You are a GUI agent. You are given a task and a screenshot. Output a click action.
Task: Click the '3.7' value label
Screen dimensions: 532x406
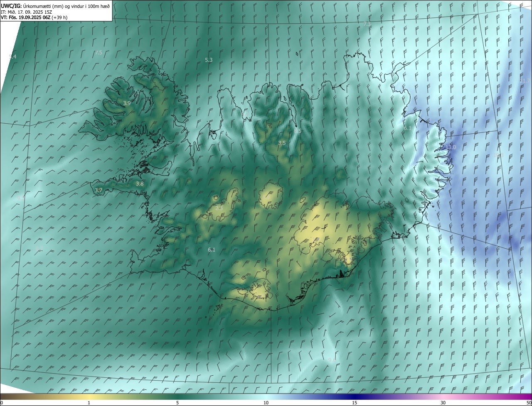pos(99,190)
